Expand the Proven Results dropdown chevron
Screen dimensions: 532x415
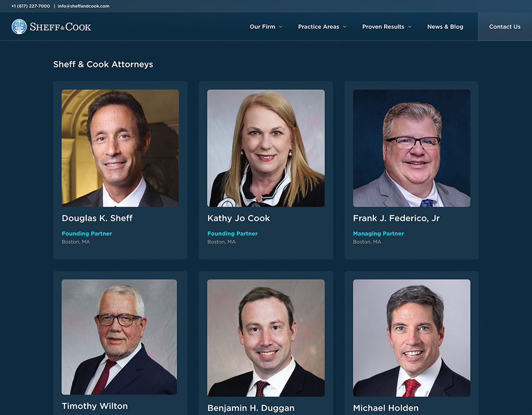point(410,27)
